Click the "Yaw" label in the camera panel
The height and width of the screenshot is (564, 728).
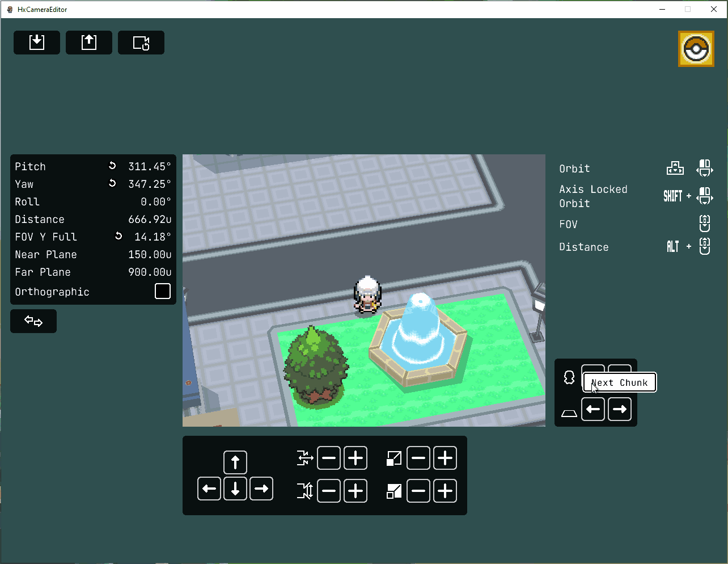pyautogui.click(x=24, y=184)
